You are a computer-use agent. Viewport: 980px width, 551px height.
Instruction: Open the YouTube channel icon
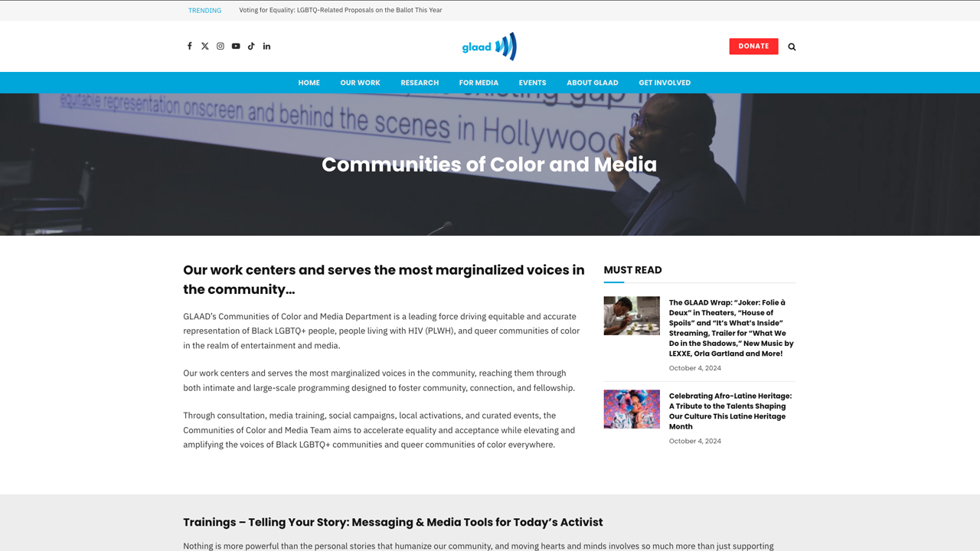point(236,46)
